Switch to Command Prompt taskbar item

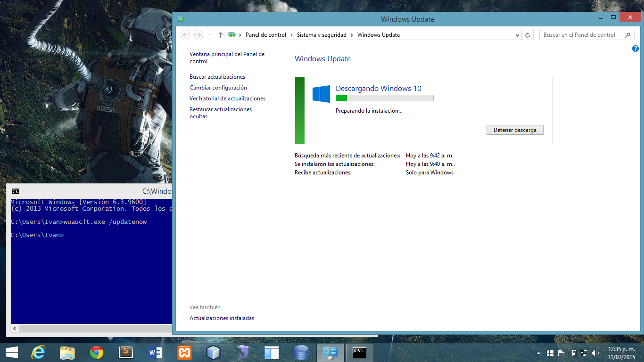[x=360, y=353]
